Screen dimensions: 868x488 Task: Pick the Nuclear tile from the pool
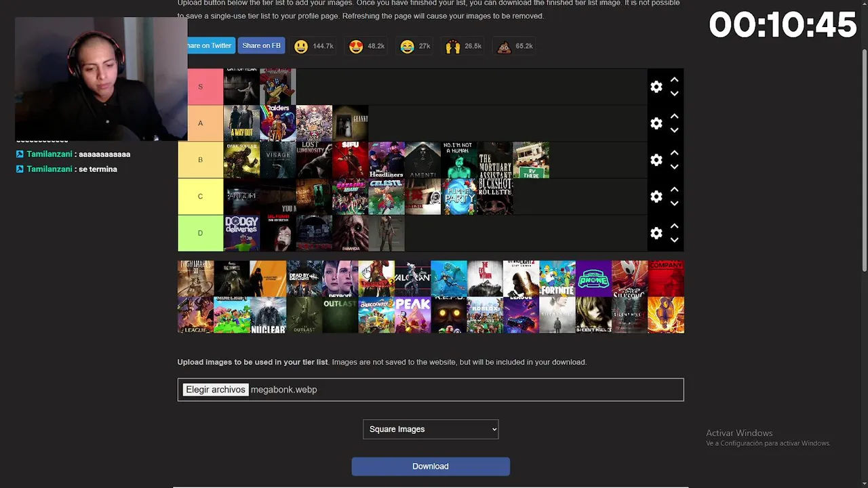(268, 315)
